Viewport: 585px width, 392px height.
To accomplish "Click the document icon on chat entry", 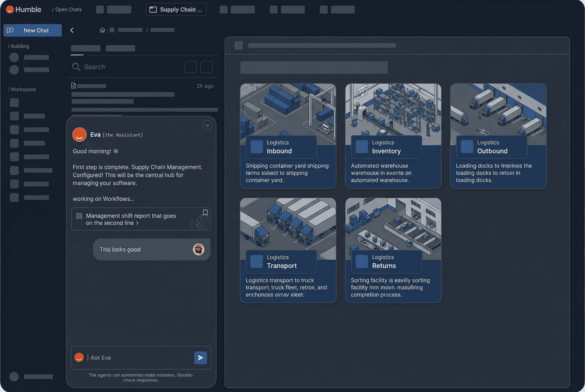I will 73,86.
